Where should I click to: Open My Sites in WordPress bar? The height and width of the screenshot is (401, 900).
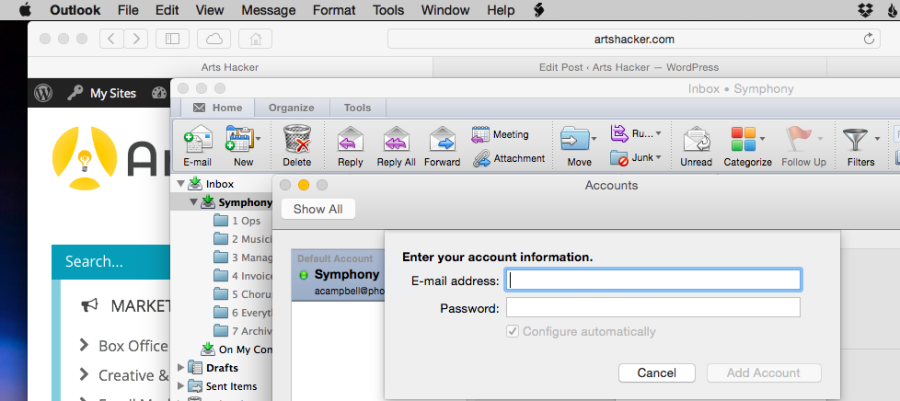tap(103, 93)
